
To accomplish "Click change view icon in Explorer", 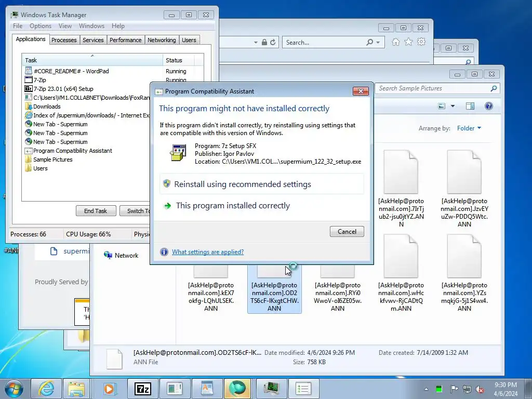I will click(x=442, y=106).
